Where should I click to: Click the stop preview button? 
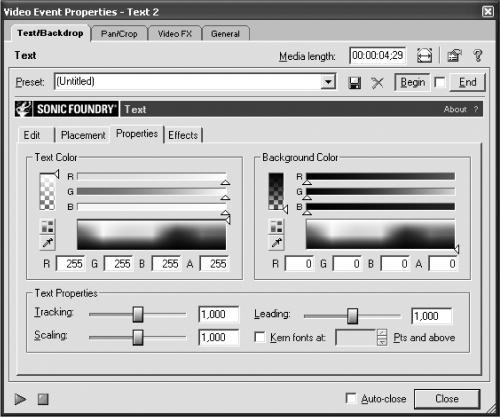[x=43, y=399]
